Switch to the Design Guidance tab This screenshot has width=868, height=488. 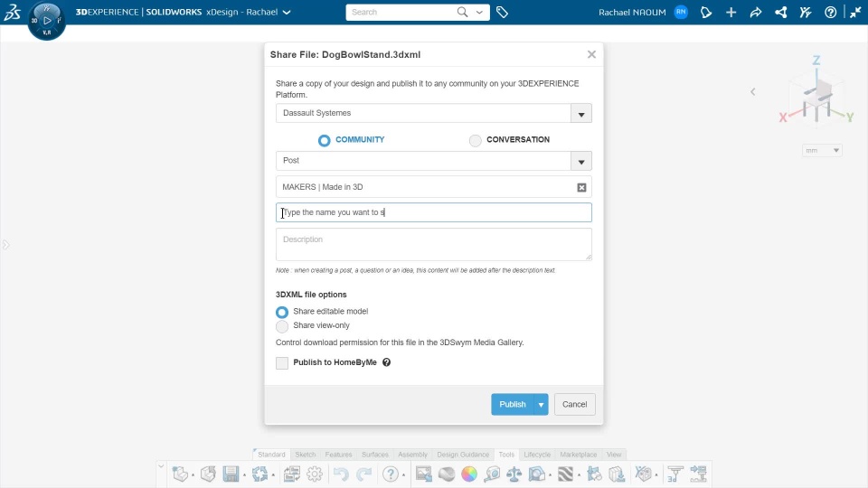coord(463,455)
